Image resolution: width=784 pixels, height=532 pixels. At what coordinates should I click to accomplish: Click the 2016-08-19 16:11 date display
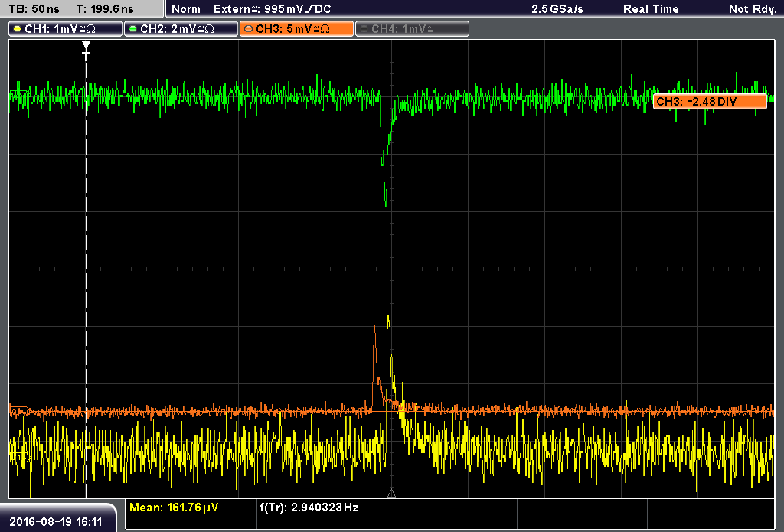pos(55,522)
